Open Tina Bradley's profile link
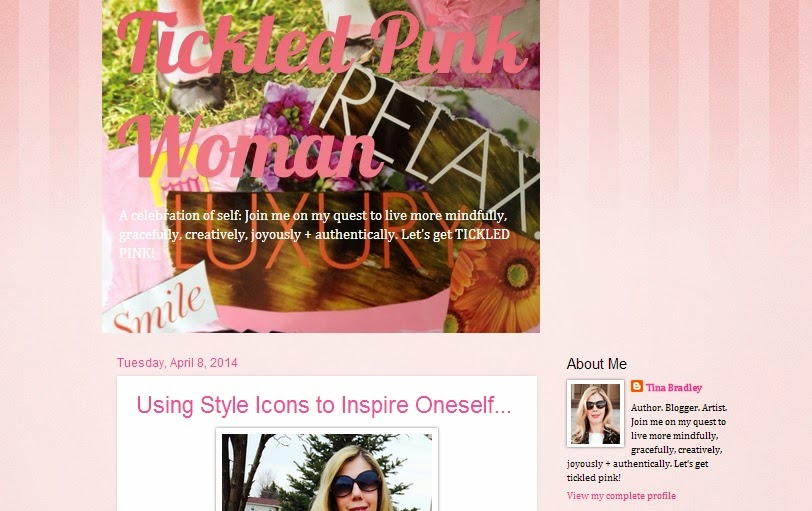Screen dimensions: 812x511 (x=674, y=388)
